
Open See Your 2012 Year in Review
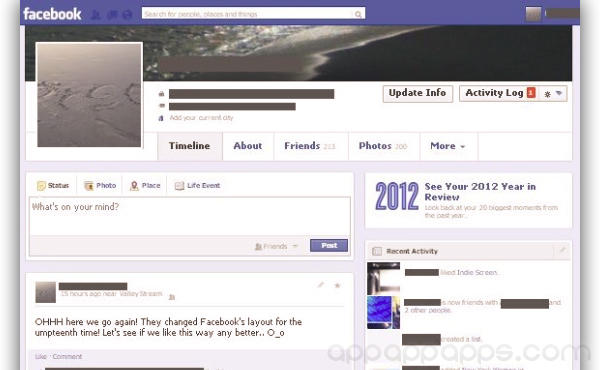coord(480,192)
